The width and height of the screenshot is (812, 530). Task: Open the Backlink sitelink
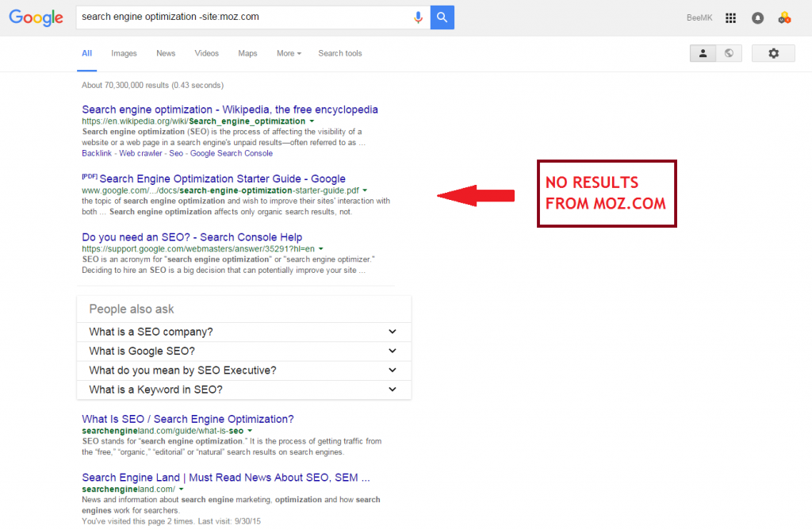coord(97,153)
